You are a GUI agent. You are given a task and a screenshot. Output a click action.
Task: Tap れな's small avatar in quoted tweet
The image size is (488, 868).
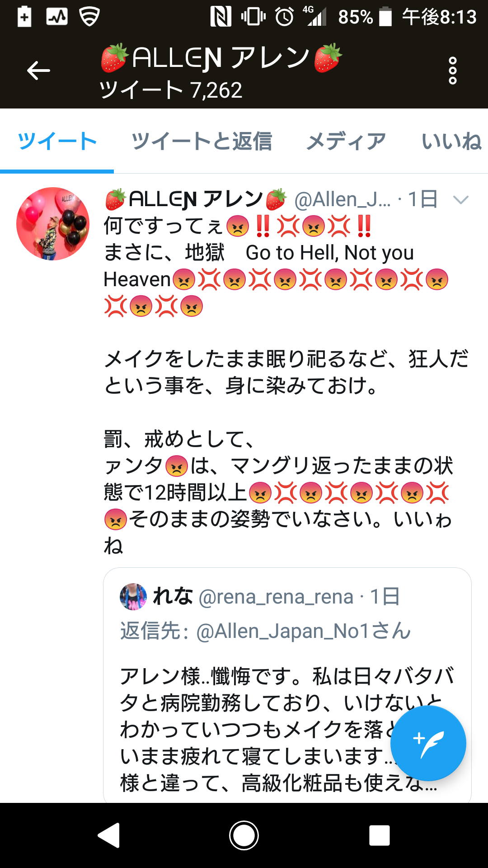133,597
